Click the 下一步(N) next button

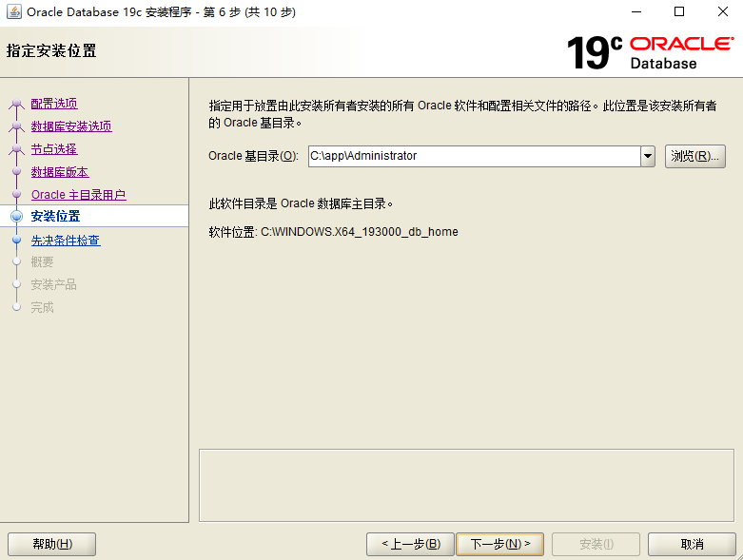click(x=499, y=545)
